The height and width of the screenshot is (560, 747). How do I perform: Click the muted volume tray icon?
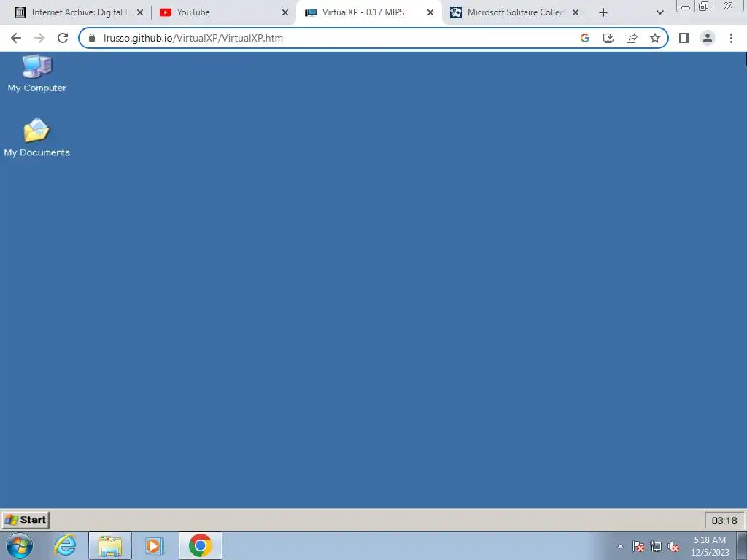pyautogui.click(x=673, y=546)
